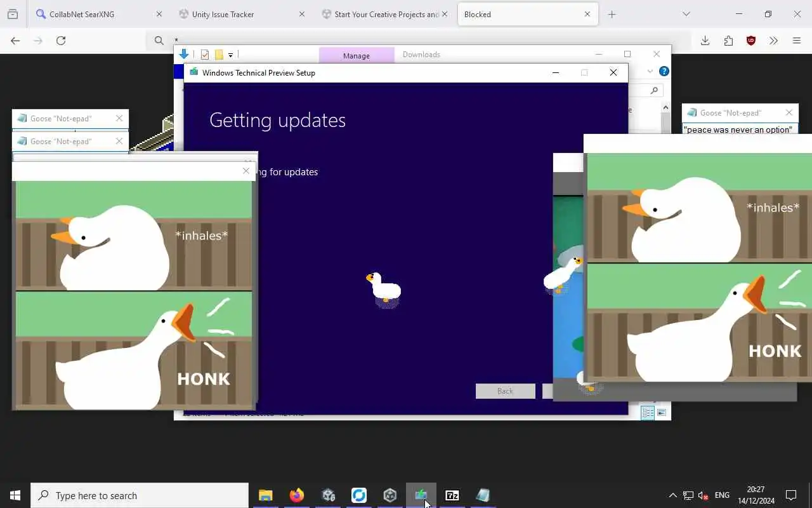This screenshot has width=812, height=508.
Task: Open the Manage ribbon tab in Explorer
Action: click(357, 55)
